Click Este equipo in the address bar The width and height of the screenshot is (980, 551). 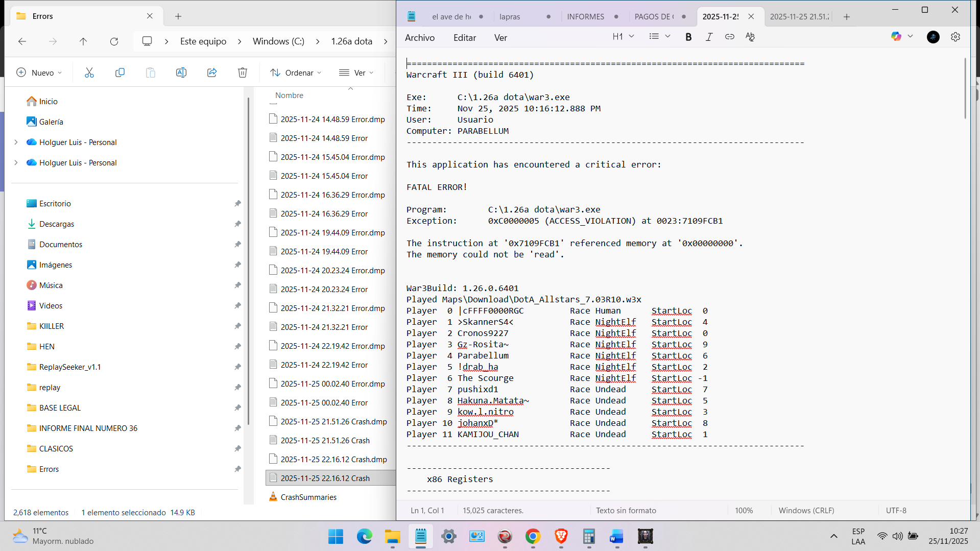point(203,41)
